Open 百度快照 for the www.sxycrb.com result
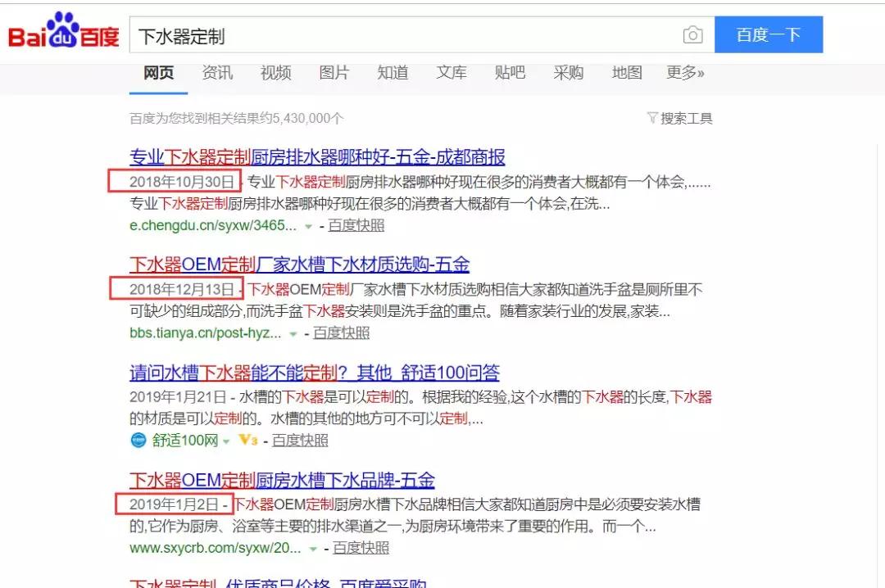 pyautogui.click(x=361, y=548)
